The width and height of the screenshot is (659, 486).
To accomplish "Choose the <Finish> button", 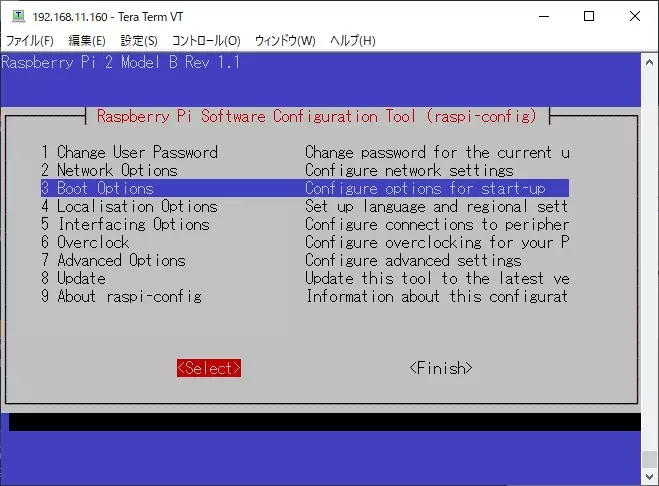I will click(441, 368).
